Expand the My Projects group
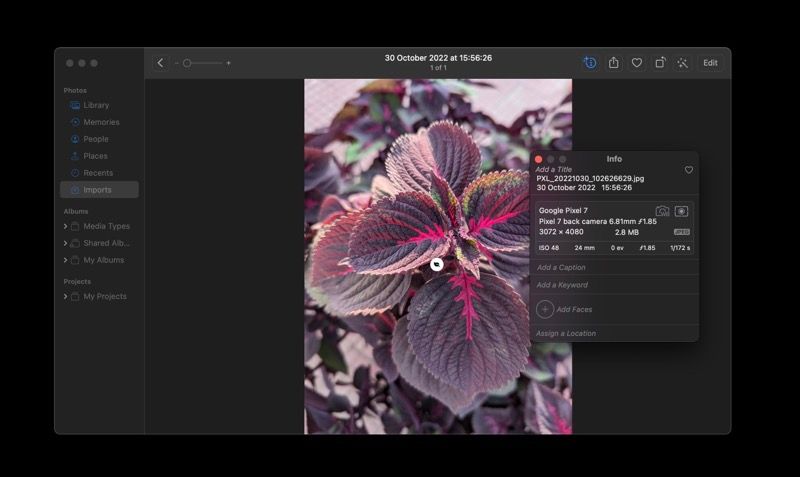This screenshot has width=800, height=477. click(x=66, y=297)
